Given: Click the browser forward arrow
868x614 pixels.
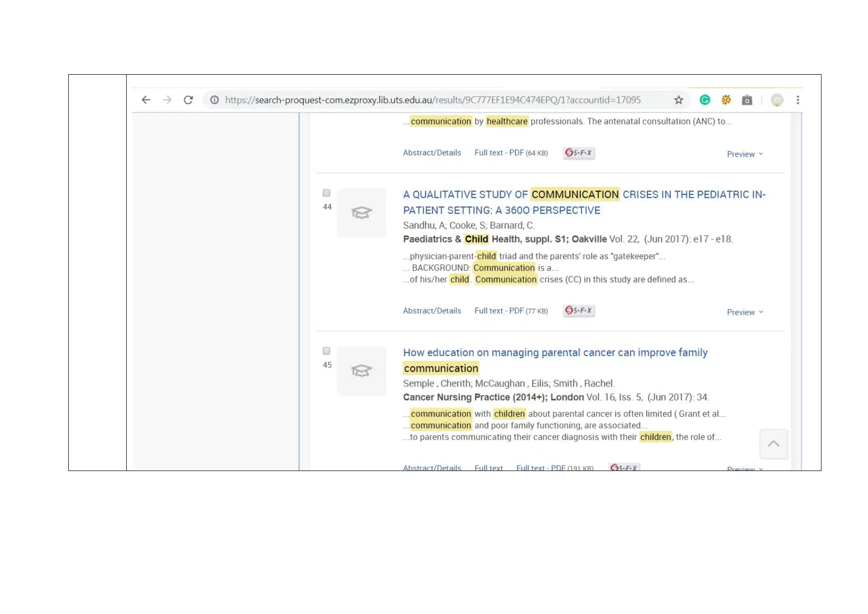Looking at the screenshot, I should coord(167,100).
